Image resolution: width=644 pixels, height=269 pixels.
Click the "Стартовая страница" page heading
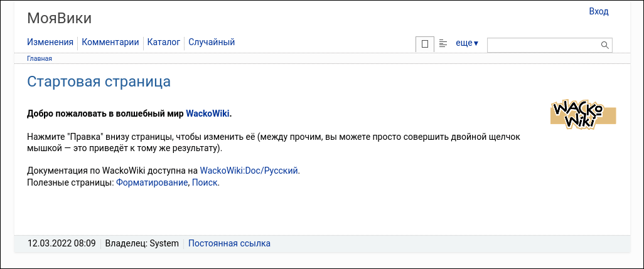[x=99, y=82]
